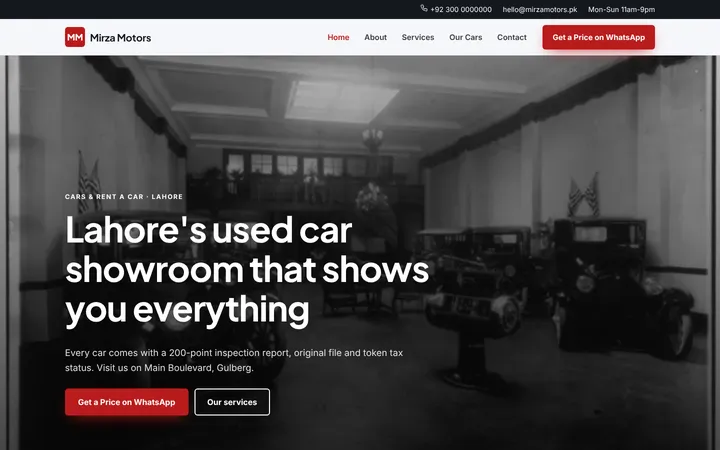Open the Mirza Motors brand name link
The image size is (720, 450).
(120, 38)
